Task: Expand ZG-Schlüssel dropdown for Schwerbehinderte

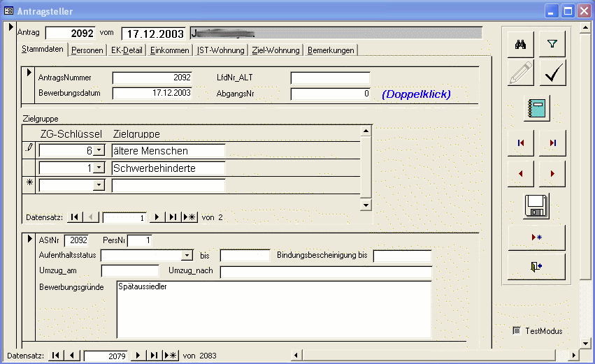Action: point(99,168)
